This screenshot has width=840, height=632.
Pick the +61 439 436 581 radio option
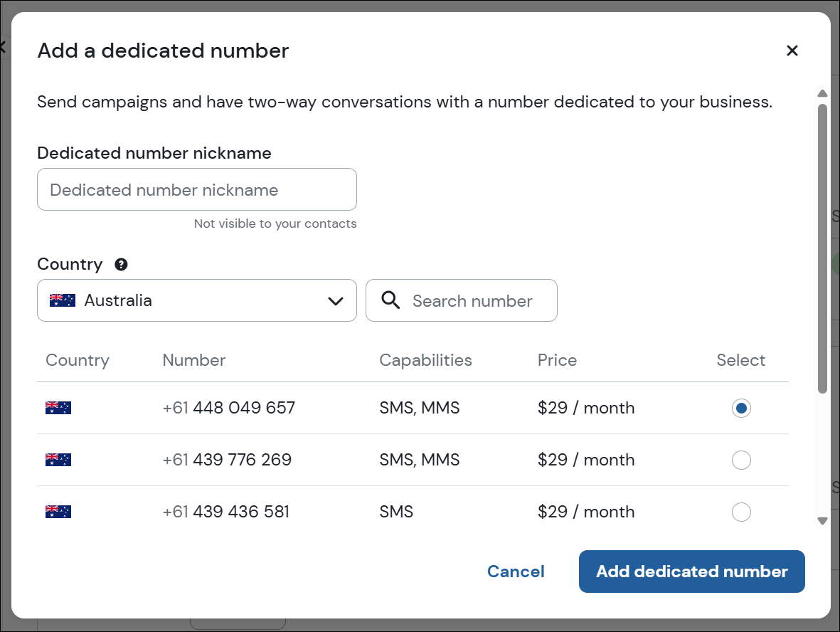click(741, 512)
